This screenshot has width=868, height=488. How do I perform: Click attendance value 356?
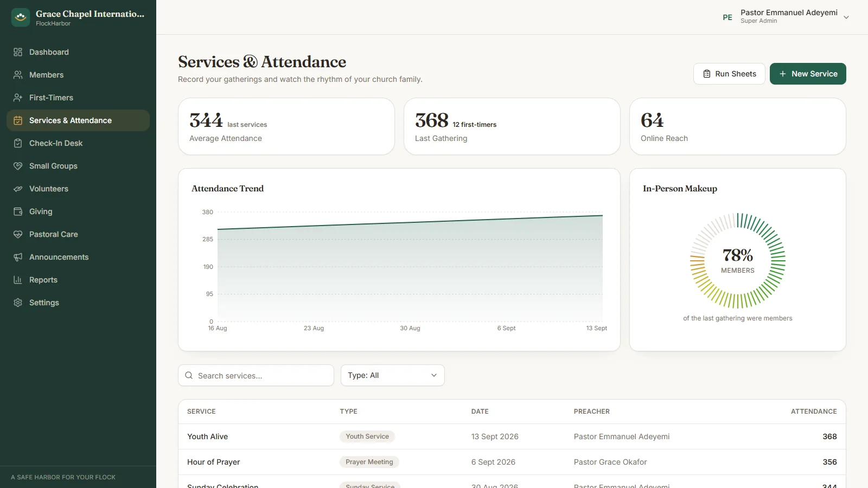tap(829, 462)
